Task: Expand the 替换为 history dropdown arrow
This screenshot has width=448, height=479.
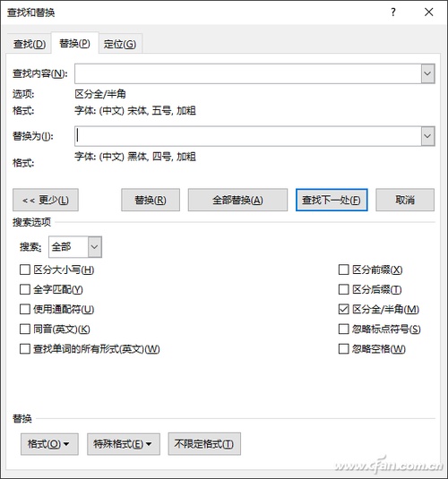Action: coord(427,136)
